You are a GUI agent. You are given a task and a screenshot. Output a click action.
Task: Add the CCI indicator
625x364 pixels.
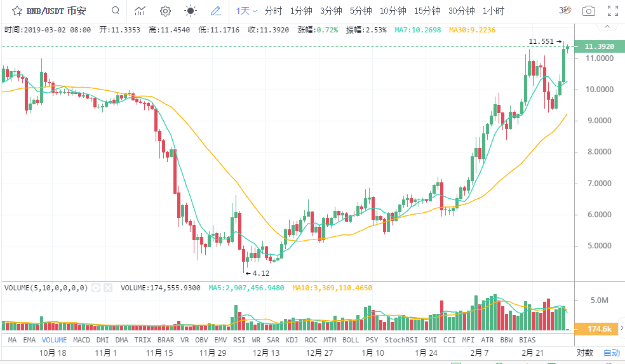(449, 340)
